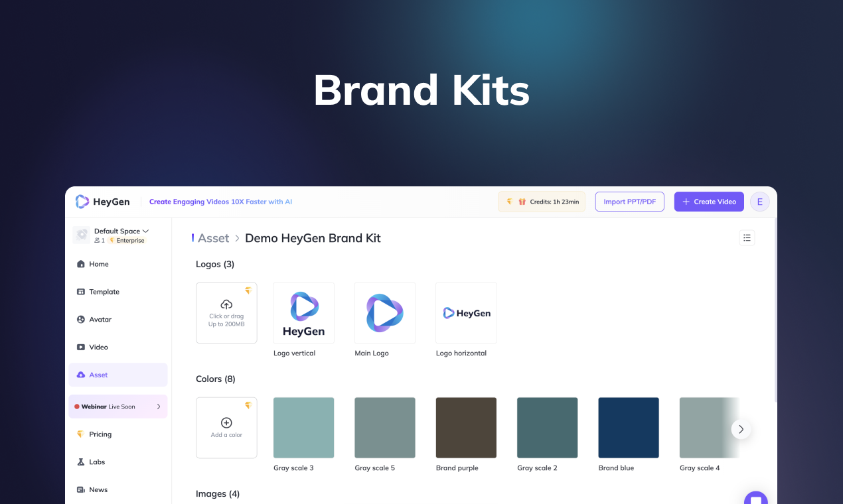Viewport: 843px width, 504px height.
Task: Click the logo upload box
Action: (226, 313)
